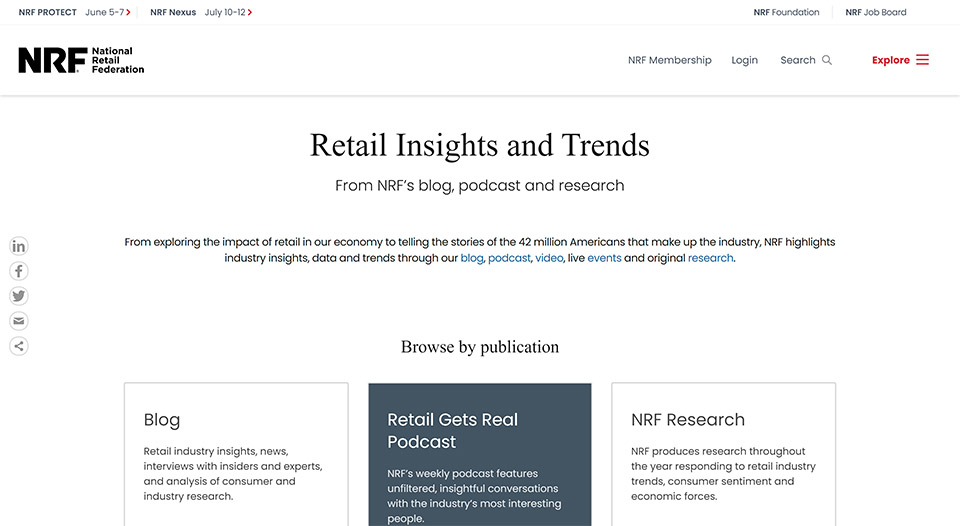Follow the inline 'podcast' link
The width and height of the screenshot is (960, 526).
509,258
